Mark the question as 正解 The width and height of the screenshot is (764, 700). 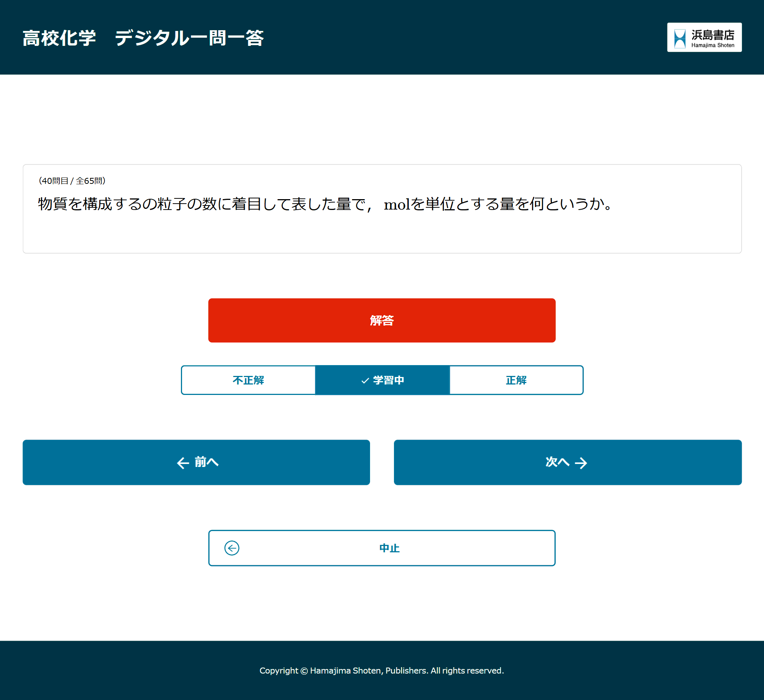click(x=516, y=380)
